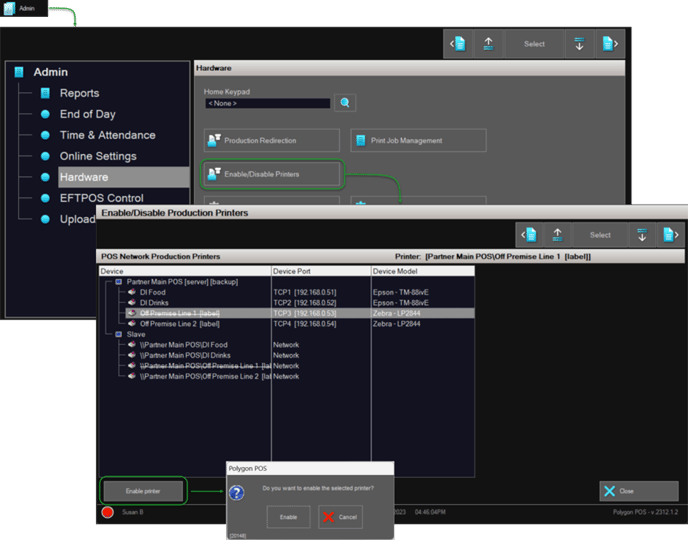The height and width of the screenshot is (540, 688).
Task: Click Select in Hardware window toolbar
Action: [x=534, y=44]
